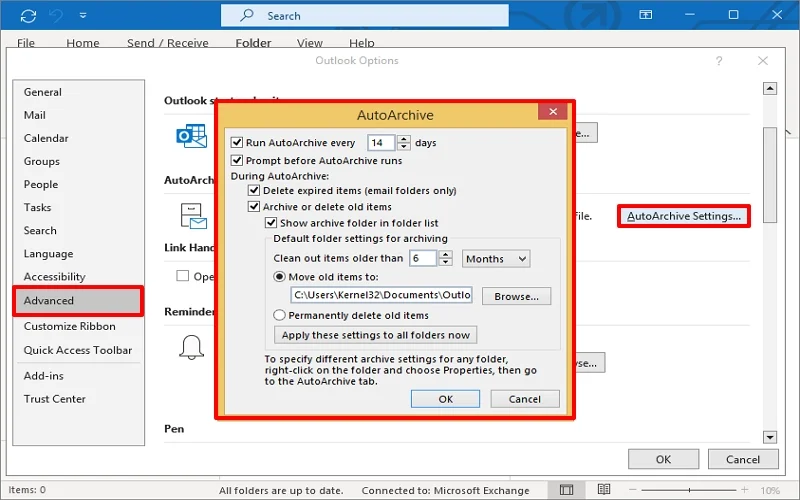Image resolution: width=800 pixels, height=500 pixels.
Task: Click Apply these settings to all folders now
Action: coord(376,335)
